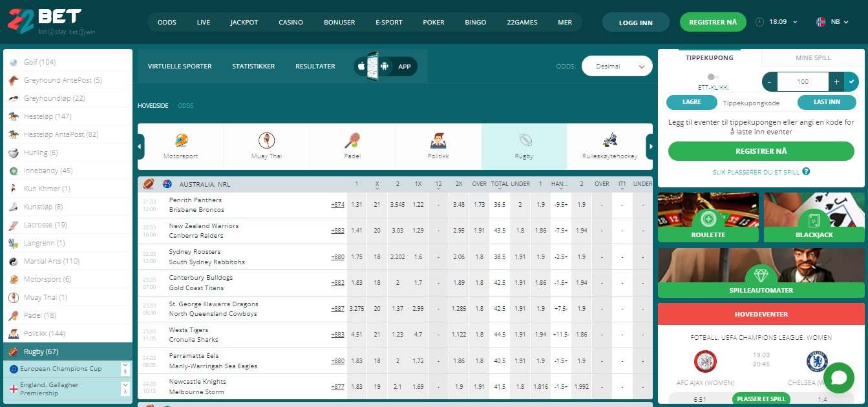Select the Martial Arts yin-yang icon
The image size is (868, 407).
[x=13, y=261]
